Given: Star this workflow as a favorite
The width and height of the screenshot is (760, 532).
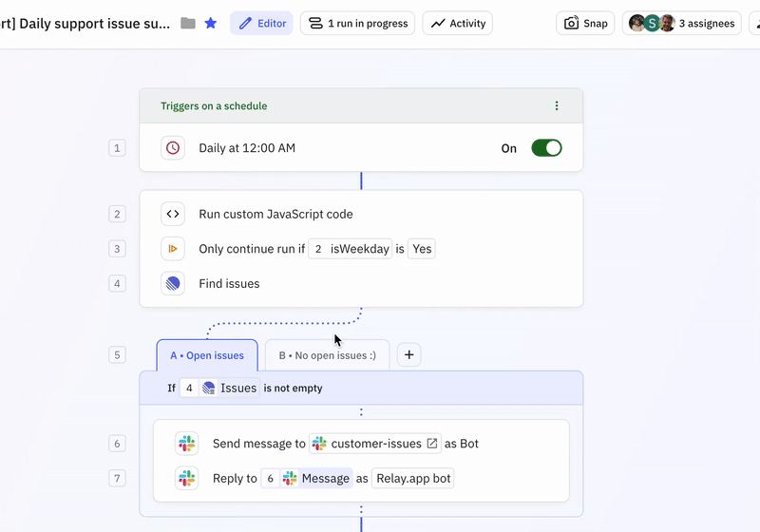Looking at the screenshot, I should coord(211,23).
